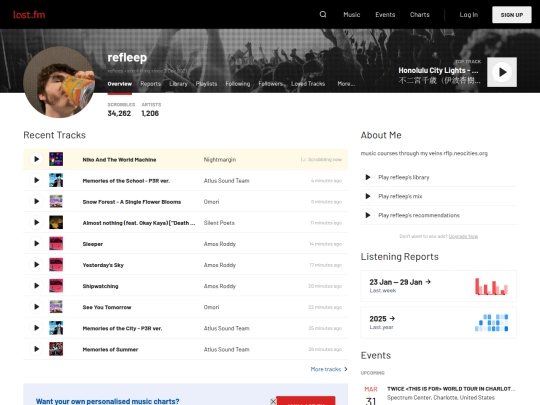Switch to the Reports tab

coord(150,84)
